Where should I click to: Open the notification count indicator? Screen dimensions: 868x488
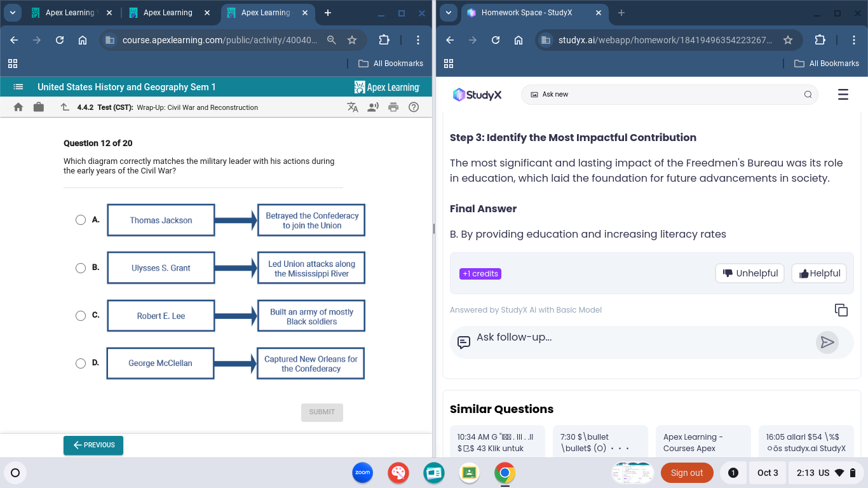click(x=733, y=473)
